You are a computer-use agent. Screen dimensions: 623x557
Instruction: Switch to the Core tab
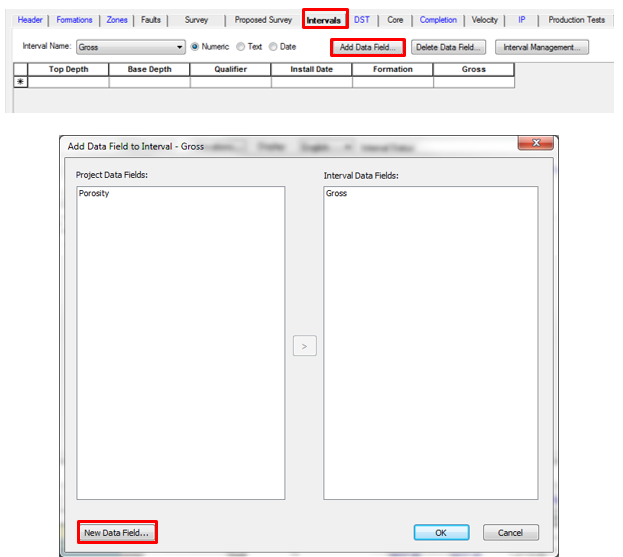[x=395, y=20]
